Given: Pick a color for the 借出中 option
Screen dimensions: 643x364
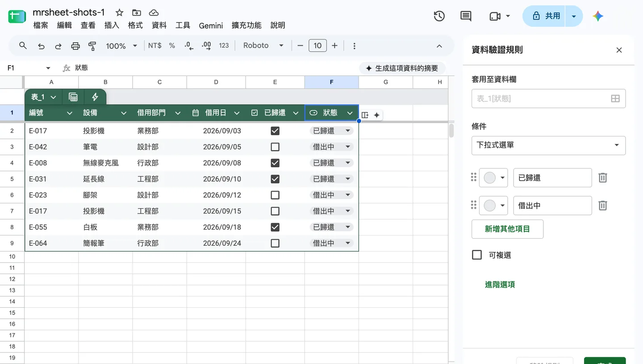Looking at the screenshot, I should (x=493, y=205).
